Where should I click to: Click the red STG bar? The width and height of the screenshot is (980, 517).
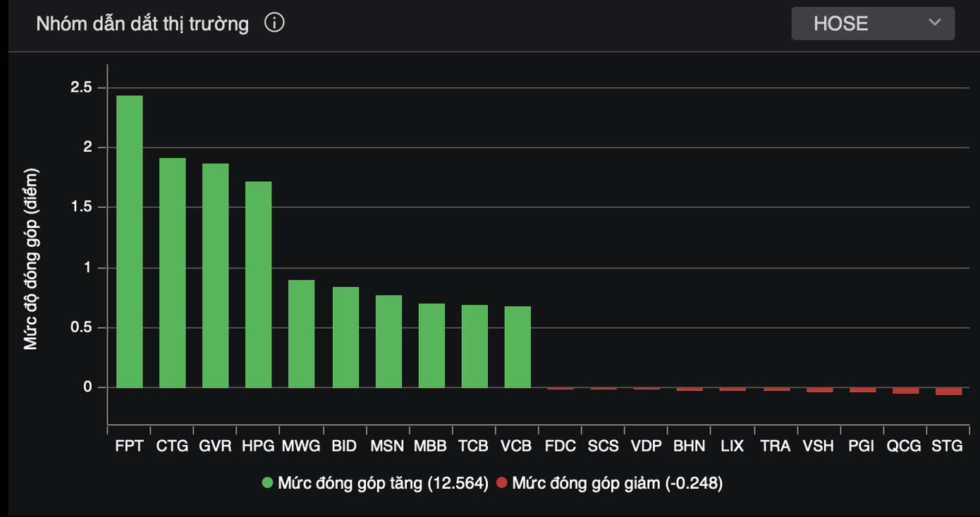[x=948, y=391]
